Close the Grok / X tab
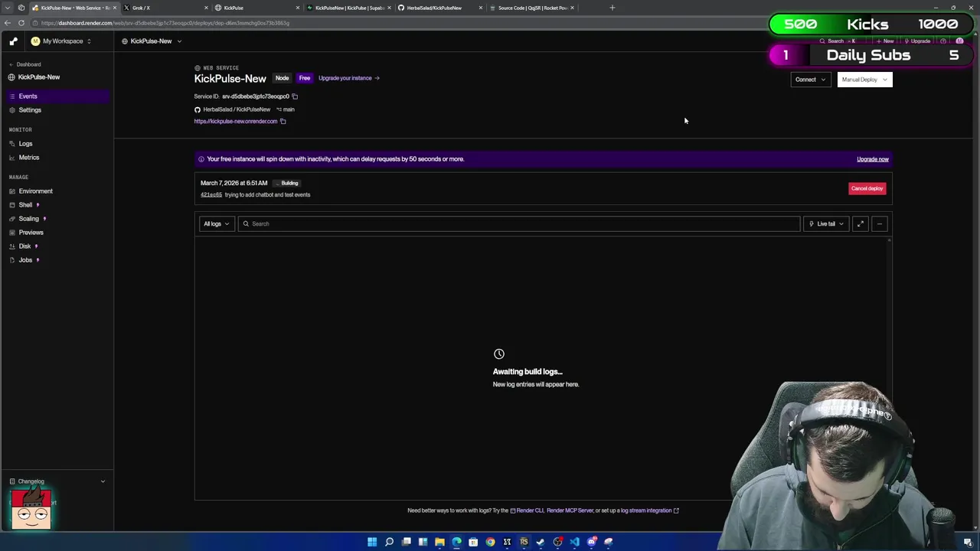 pyautogui.click(x=206, y=8)
